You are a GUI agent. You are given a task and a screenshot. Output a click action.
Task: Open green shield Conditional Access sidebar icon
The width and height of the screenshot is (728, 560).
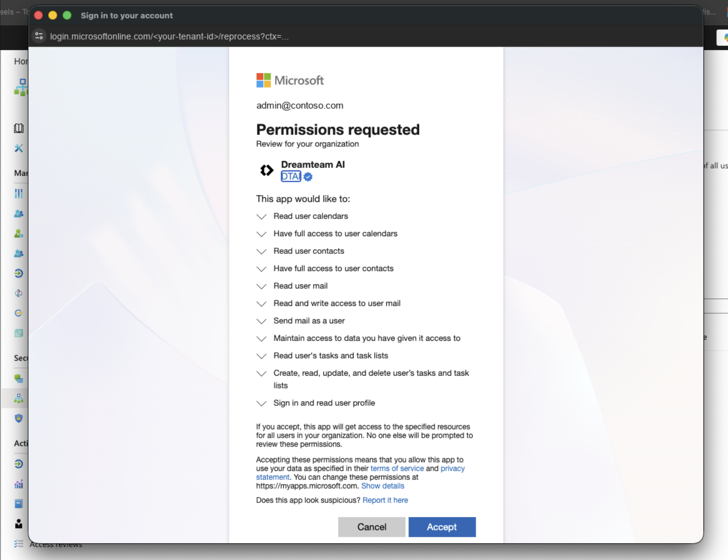coord(19,378)
